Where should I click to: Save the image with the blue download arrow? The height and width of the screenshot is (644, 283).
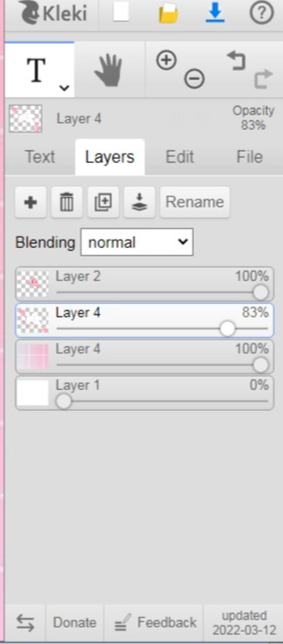pyautogui.click(x=215, y=13)
